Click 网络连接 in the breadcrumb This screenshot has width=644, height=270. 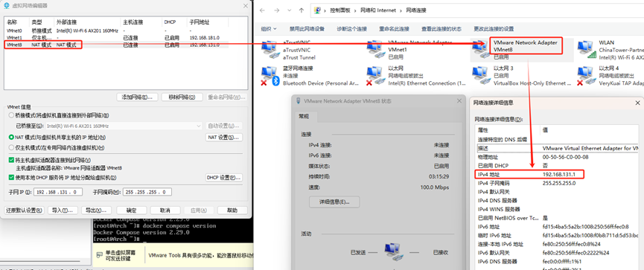[x=416, y=10]
